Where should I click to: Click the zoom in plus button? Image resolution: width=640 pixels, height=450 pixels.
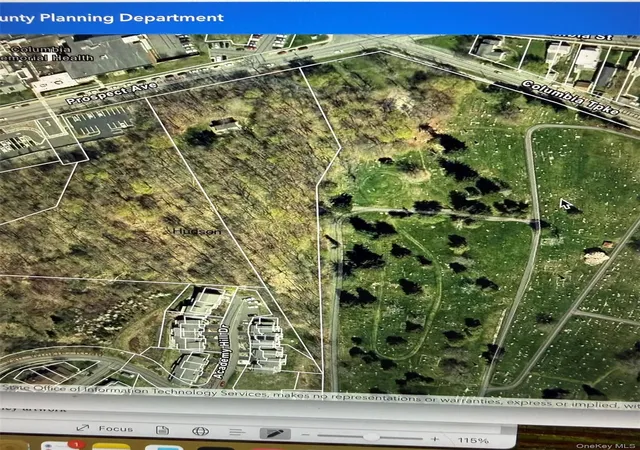click(x=435, y=439)
